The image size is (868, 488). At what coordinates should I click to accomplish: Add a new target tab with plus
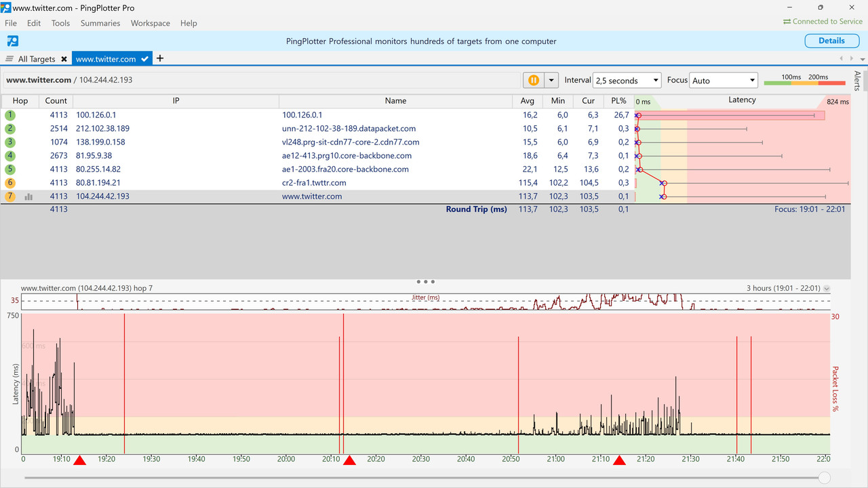click(160, 58)
